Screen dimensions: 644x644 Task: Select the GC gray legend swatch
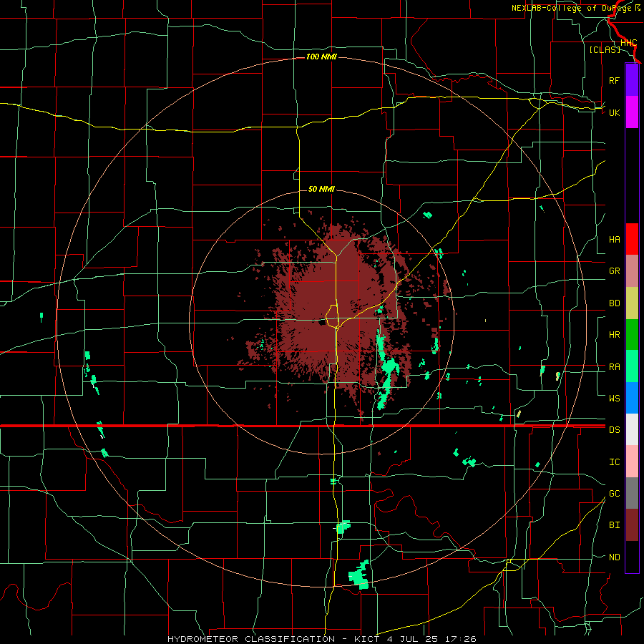coord(632,493)
